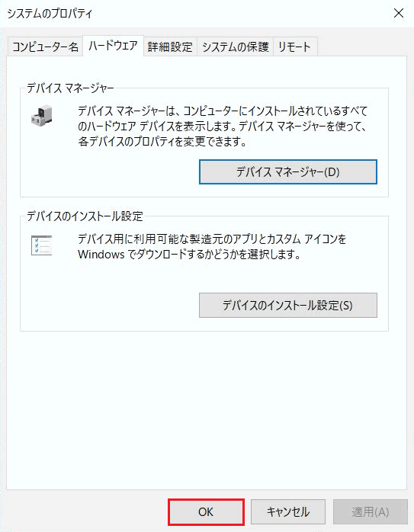
Task: Click the Device Manager hardware icon
Action: click(42, 116)
